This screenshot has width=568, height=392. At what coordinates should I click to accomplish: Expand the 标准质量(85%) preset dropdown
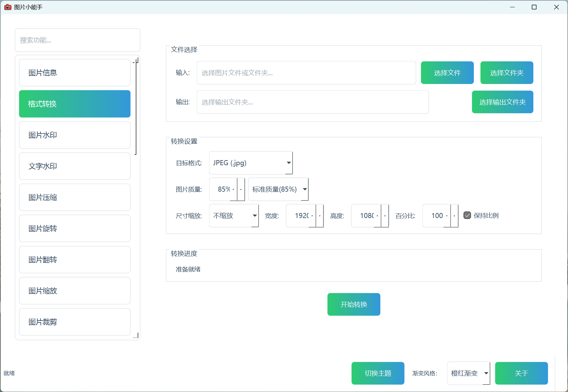[278, 189]
